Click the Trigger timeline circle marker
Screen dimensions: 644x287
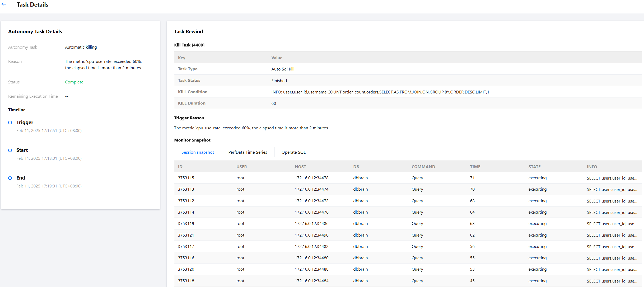coord(10,123)
